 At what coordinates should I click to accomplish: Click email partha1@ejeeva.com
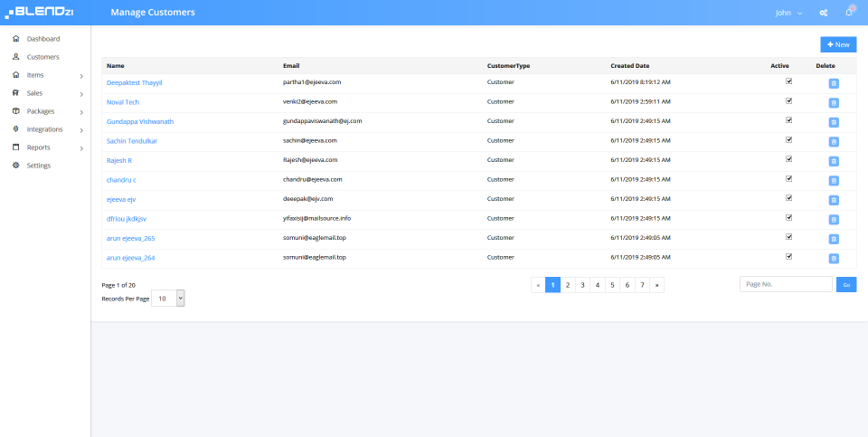click(312, 82)
